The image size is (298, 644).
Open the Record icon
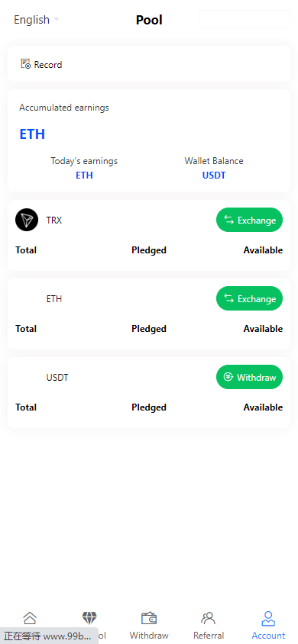pos(25,64)
